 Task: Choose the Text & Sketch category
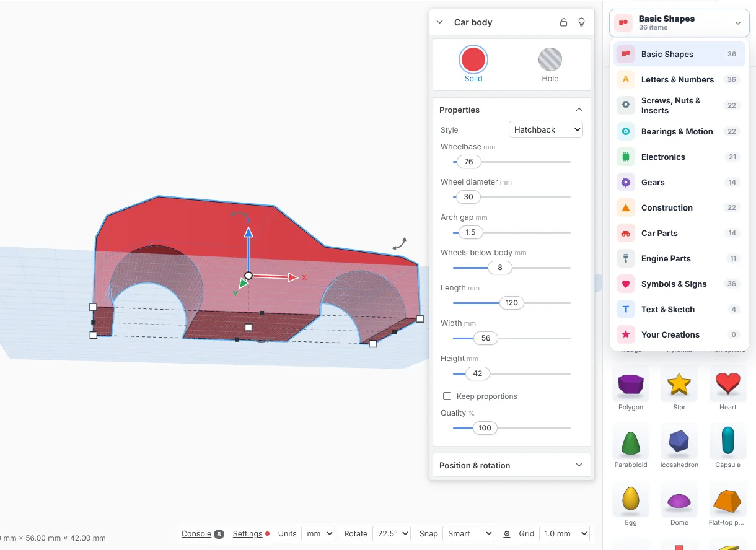679,309
